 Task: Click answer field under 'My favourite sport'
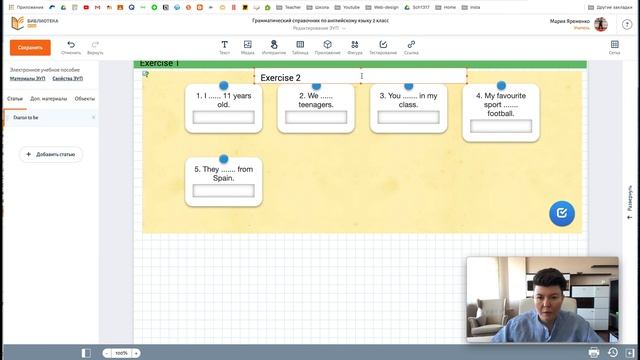click(x=501, y=126)
